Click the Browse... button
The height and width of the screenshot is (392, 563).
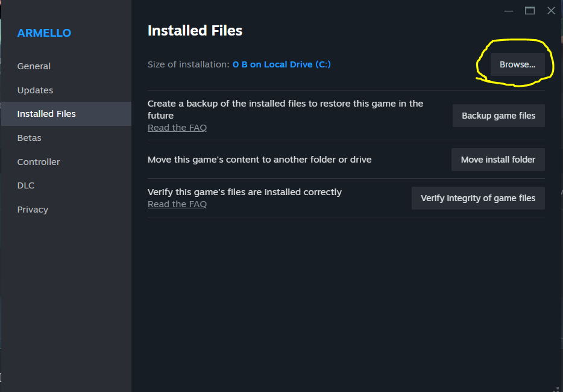click(517, 64)
